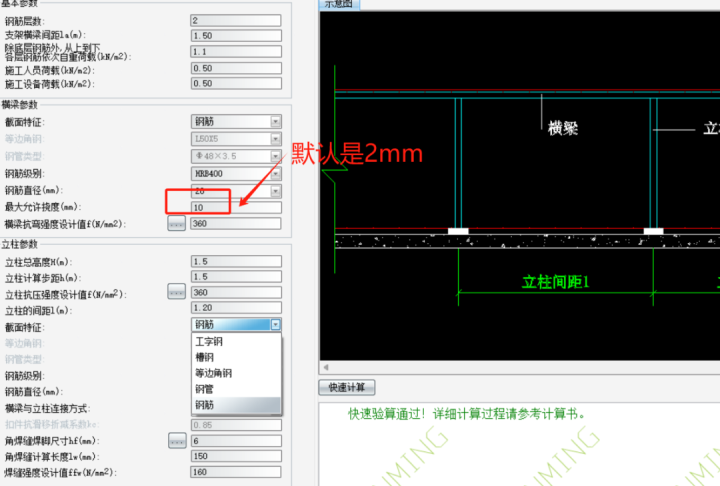This screenshot has height=486, width=720.
Task: Click the 立柱总高度H input field
Action: click(236, 261)
